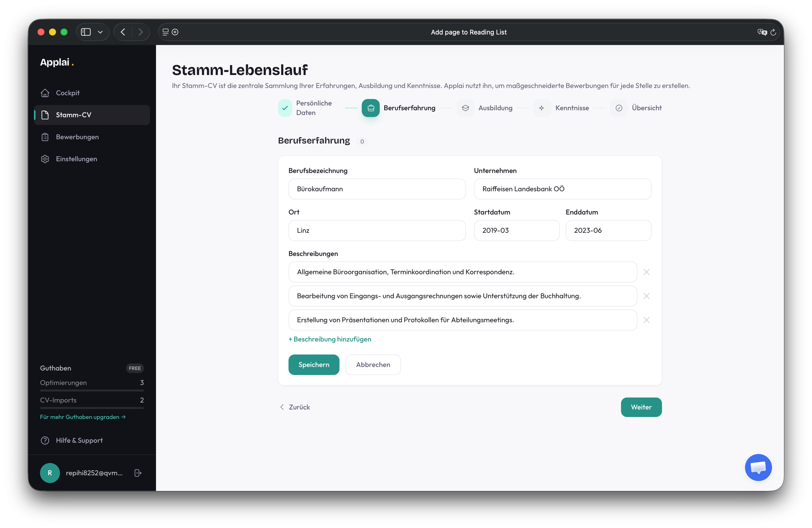Open Bewerbungen in the sidebar
Image resolution: width=812 pixels, height=528 pixels.
[92, 137]
